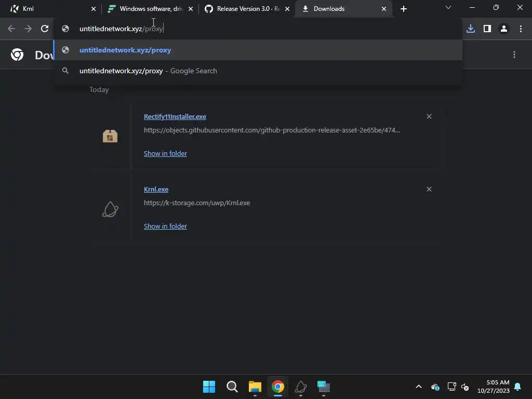
Task: Click the githubusercontent source URL text
Action: click(272, 130)
